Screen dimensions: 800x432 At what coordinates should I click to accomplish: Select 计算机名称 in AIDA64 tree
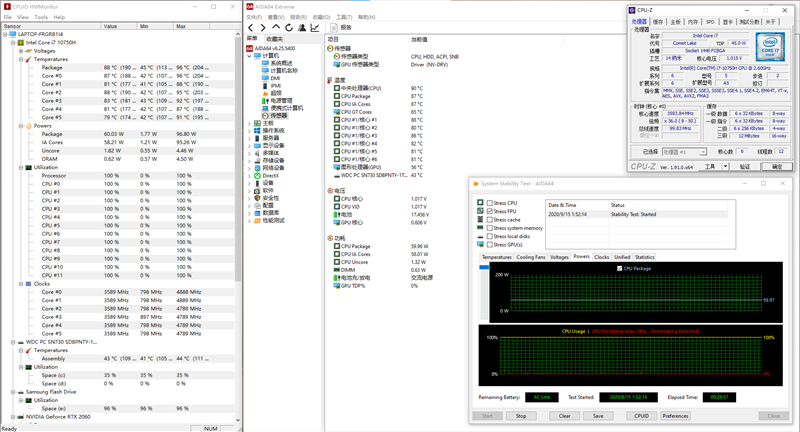pos(282,70)
